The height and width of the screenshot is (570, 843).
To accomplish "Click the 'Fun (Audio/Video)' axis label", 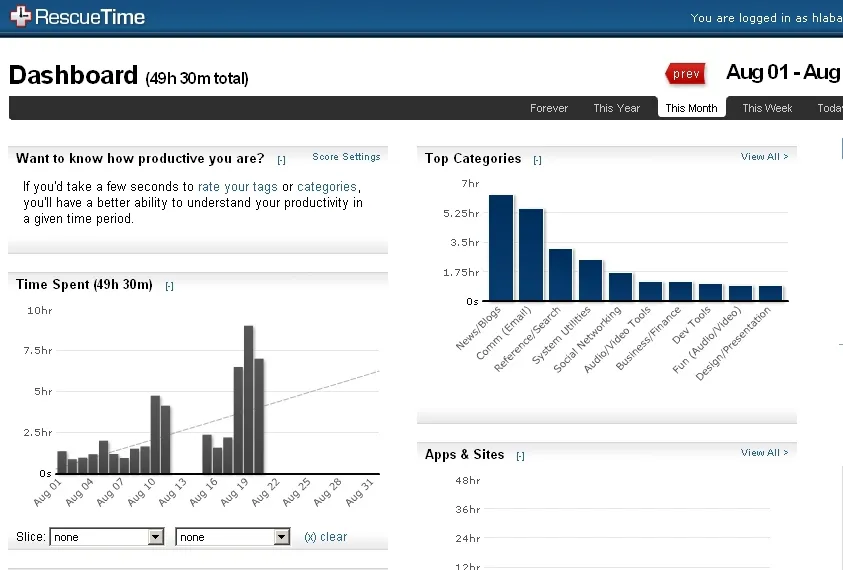I will 706,339.
